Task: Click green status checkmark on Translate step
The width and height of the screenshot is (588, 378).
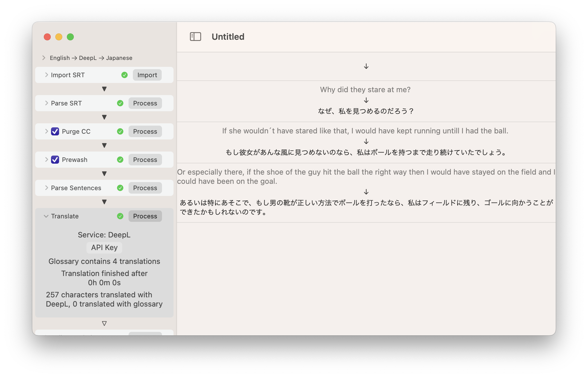Action: [x=120, y=216]
